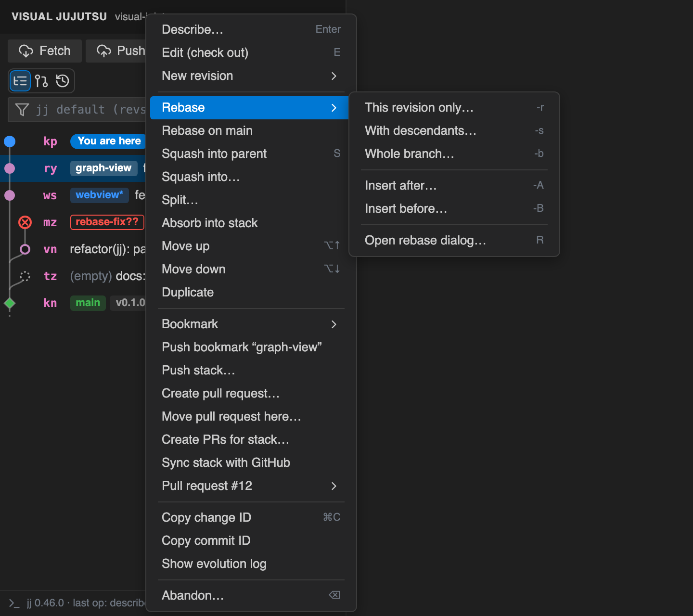Choose Copy change ID
The image size is (693, 616).
[x=250, y=518]
